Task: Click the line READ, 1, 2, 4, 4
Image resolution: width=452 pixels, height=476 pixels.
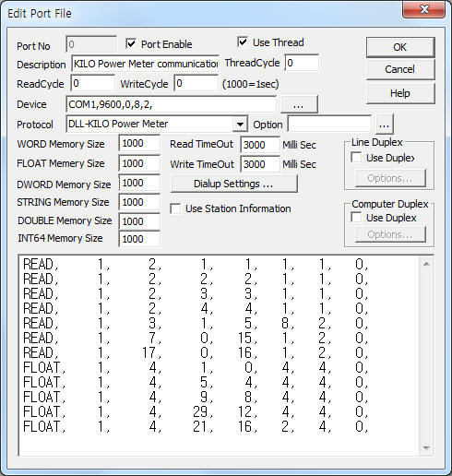Action: click(196, 308)
